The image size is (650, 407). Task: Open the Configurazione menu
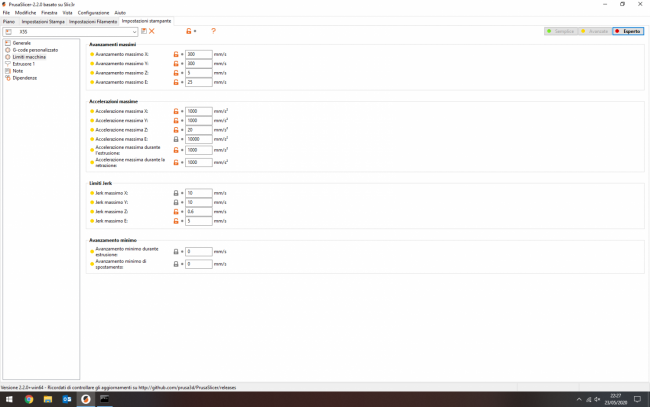click(x=93, y=13)
